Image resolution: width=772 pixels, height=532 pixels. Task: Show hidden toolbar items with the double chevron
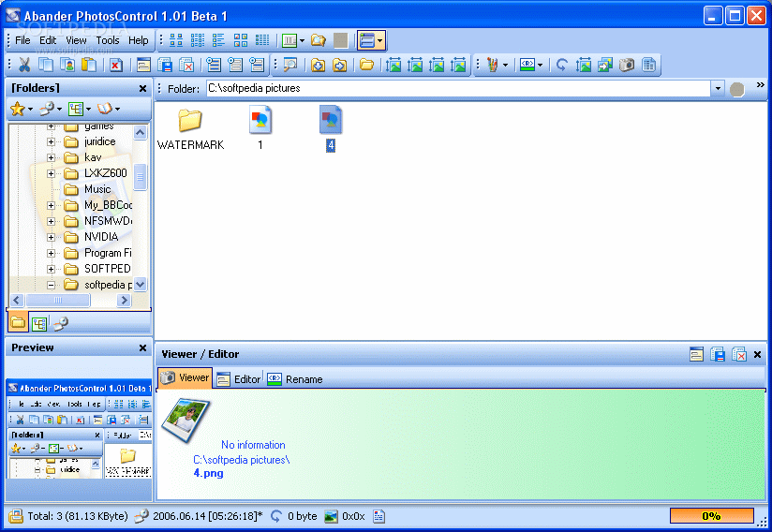761,84
